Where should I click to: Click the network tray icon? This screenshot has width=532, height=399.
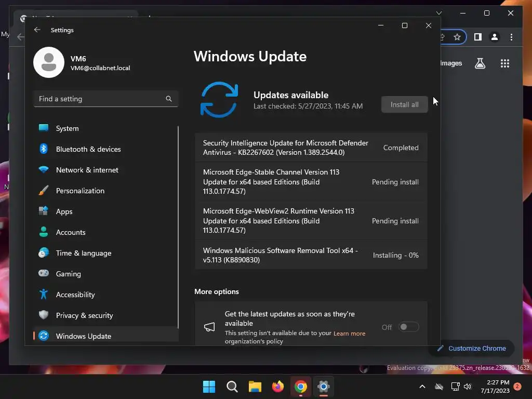point(455,387)
